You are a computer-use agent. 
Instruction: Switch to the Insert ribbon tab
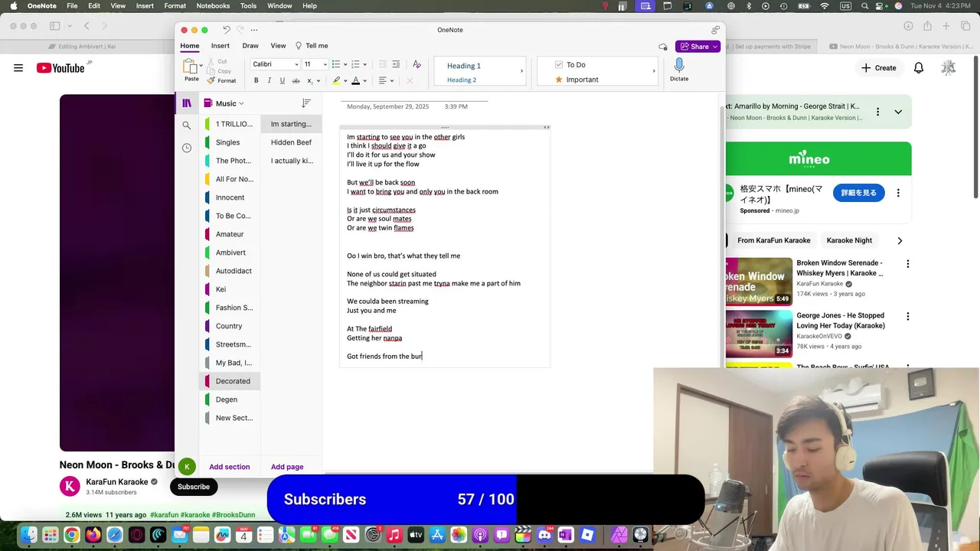point(220,46)
